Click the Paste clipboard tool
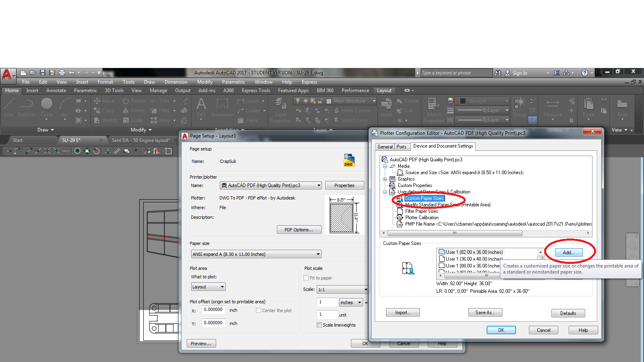 point(588,107)
